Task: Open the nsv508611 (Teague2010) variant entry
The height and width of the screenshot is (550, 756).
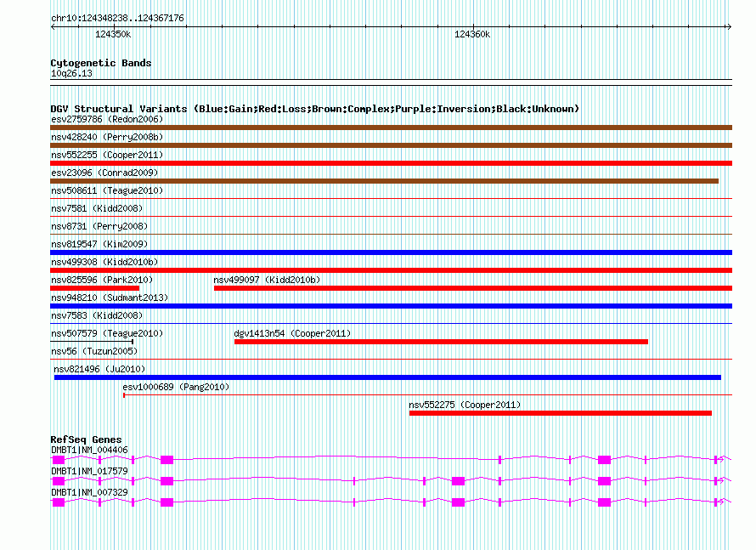Action: pos(107,190)
